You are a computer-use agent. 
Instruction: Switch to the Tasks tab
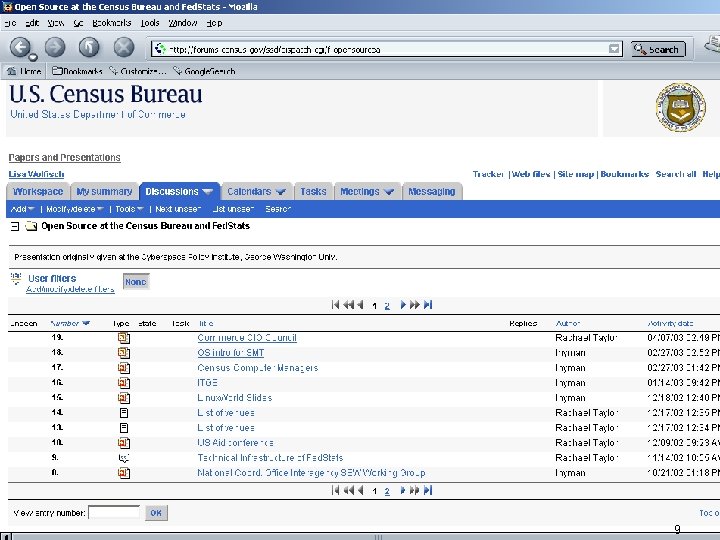[313, 191]
